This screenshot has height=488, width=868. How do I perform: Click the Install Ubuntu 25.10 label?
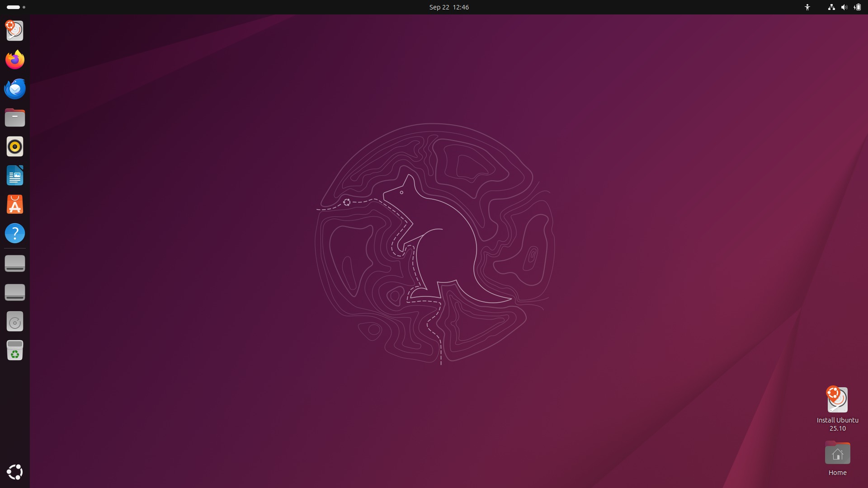(x=837, y=424)
